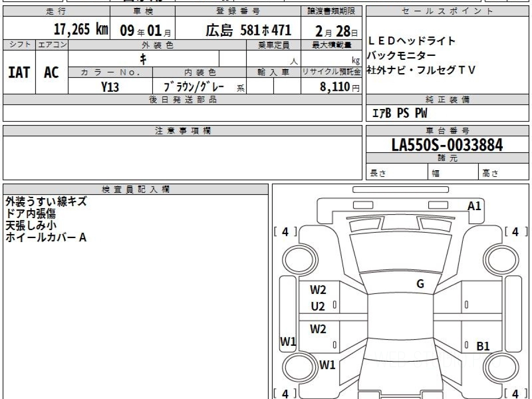Select the chassis number LA550S-0033884
The width and height of the screenshot is (532, 399).
point(447,145)
